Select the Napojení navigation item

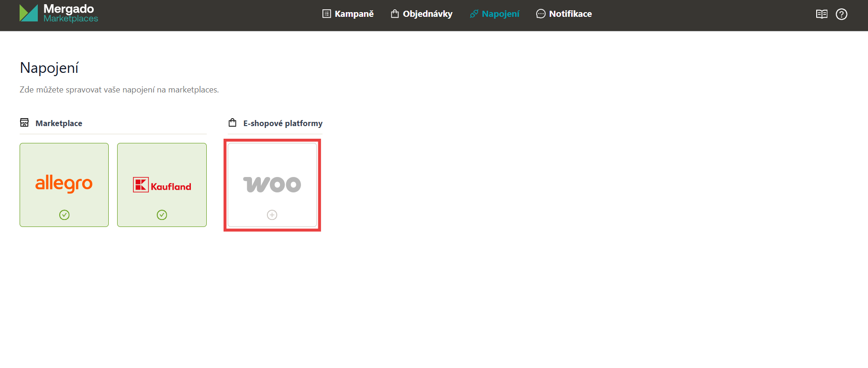495,14
